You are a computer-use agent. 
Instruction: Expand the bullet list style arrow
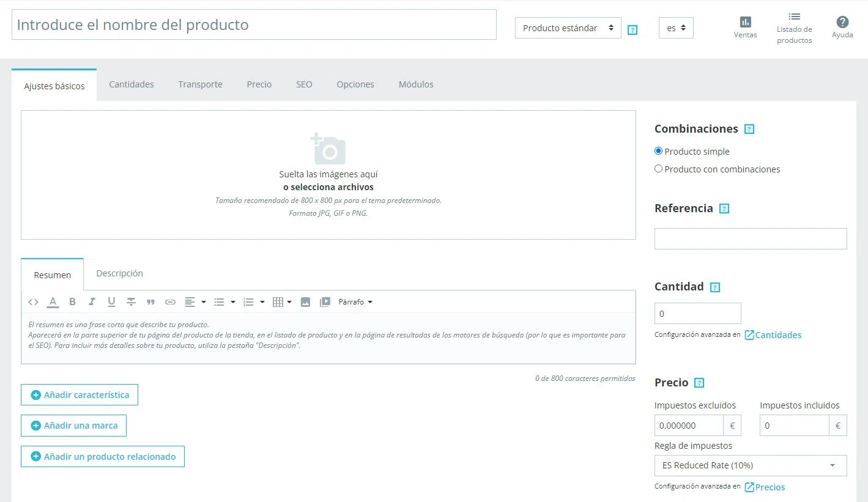(x=232, y=302)
